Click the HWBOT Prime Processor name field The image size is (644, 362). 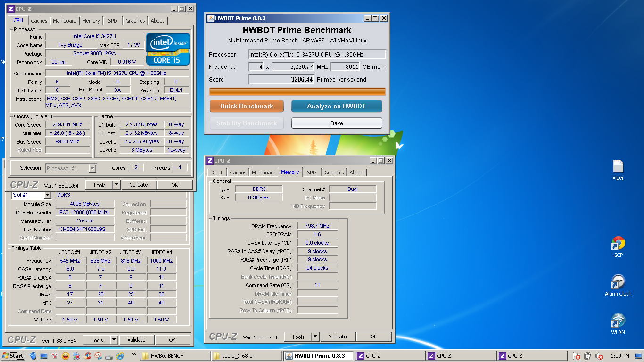coord(317,54)
